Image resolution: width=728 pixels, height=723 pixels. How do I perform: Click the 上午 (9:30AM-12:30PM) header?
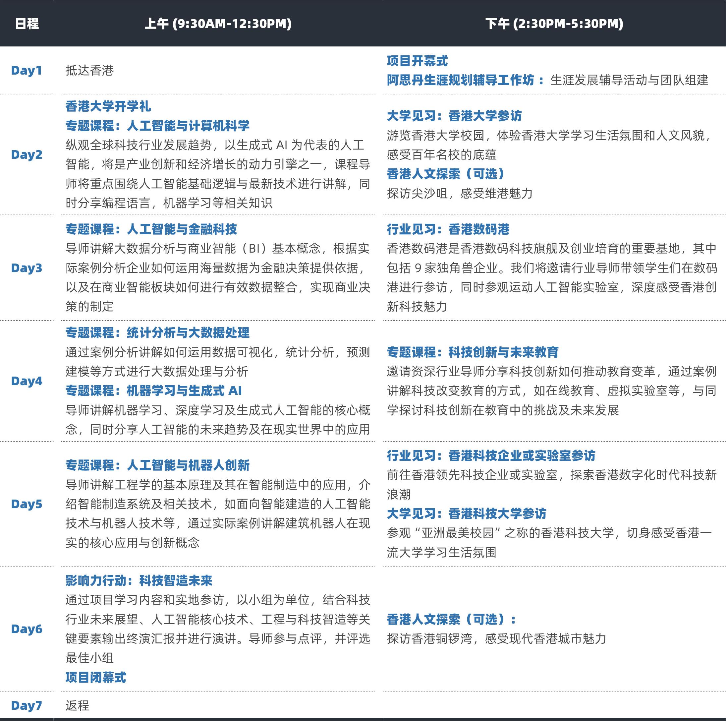tap(218, 24)
